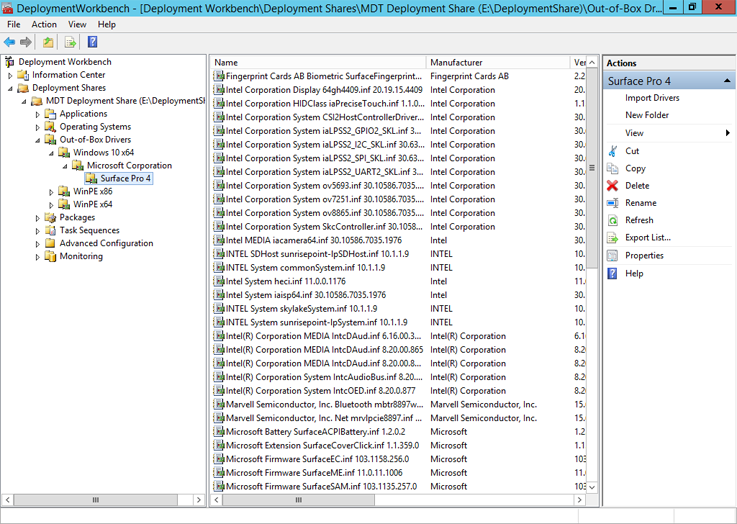Click the Cut scissors icon
Screen dimensions: 737x524
tap(613, 151)
